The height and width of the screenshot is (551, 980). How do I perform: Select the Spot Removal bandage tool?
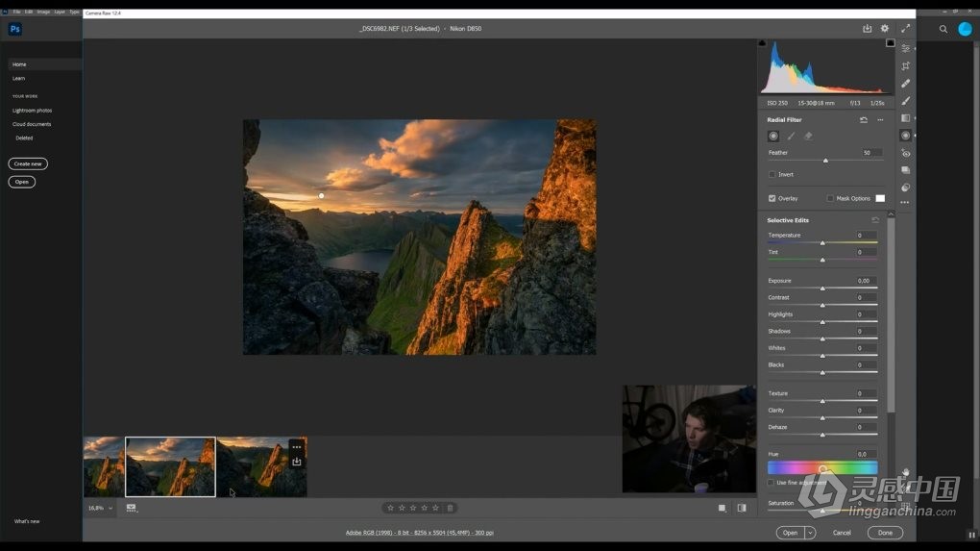906,84
